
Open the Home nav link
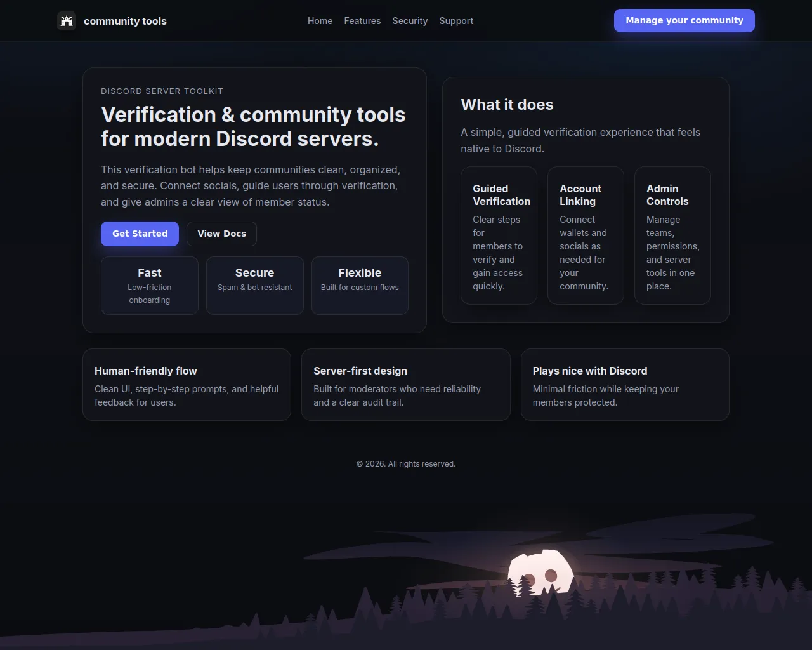pyautogui.click(x=320, y=21)
